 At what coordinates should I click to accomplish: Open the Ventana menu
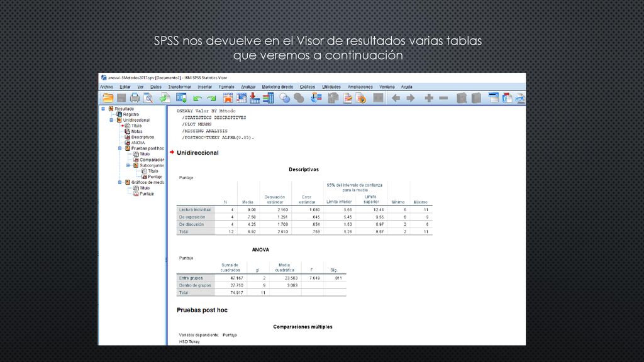(387, 87)
